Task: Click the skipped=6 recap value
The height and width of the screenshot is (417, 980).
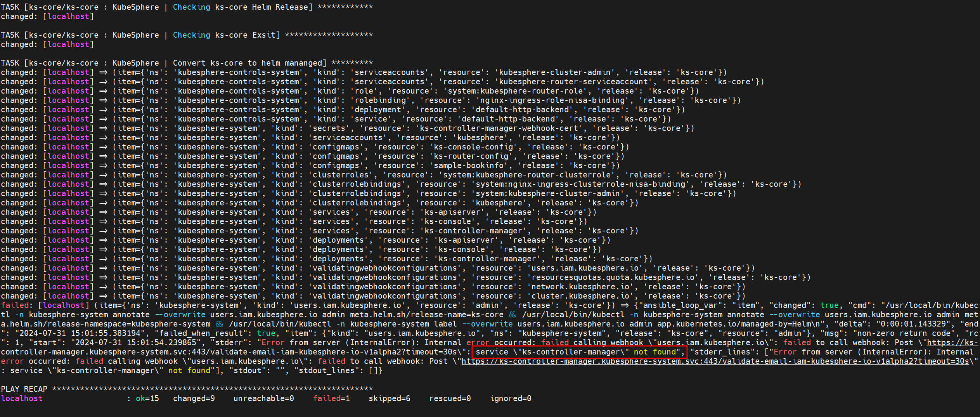Action: coord(389,399)
